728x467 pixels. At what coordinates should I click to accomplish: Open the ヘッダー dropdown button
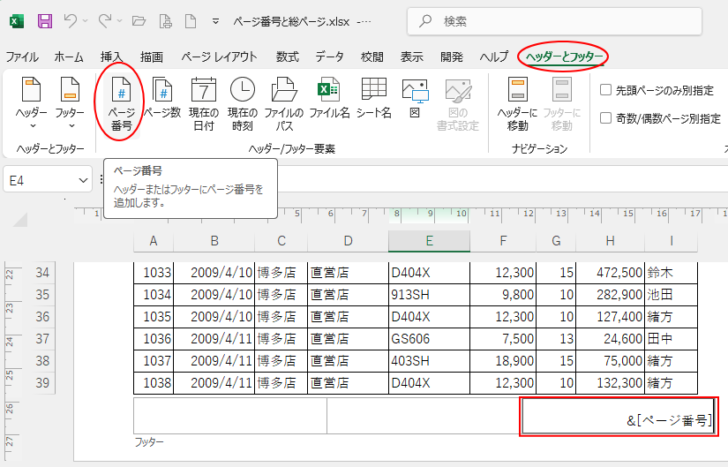[31, 103]
